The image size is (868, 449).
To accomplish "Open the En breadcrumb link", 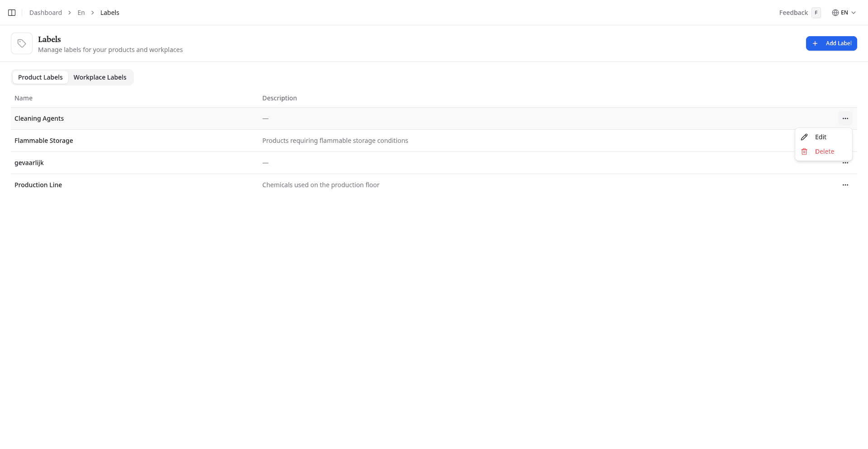I will (x=81, y=12).
